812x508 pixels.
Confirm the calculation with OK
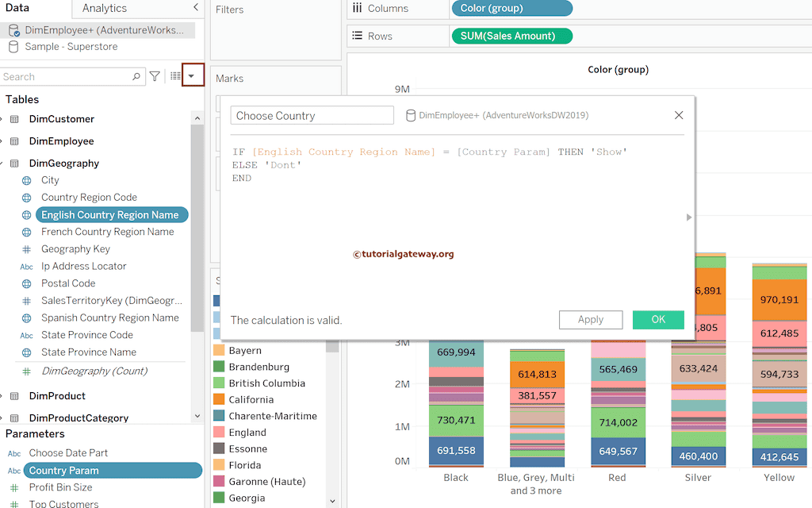tap(658, 320)
